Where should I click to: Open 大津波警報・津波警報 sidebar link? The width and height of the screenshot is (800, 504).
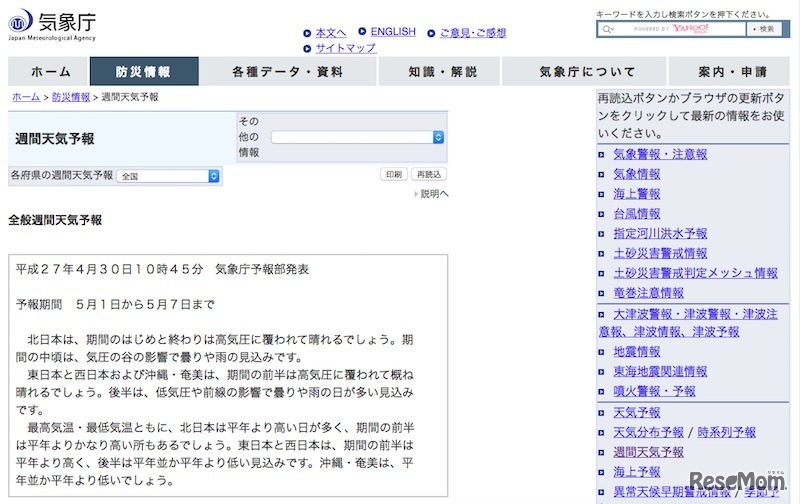(x=688, y=323)
